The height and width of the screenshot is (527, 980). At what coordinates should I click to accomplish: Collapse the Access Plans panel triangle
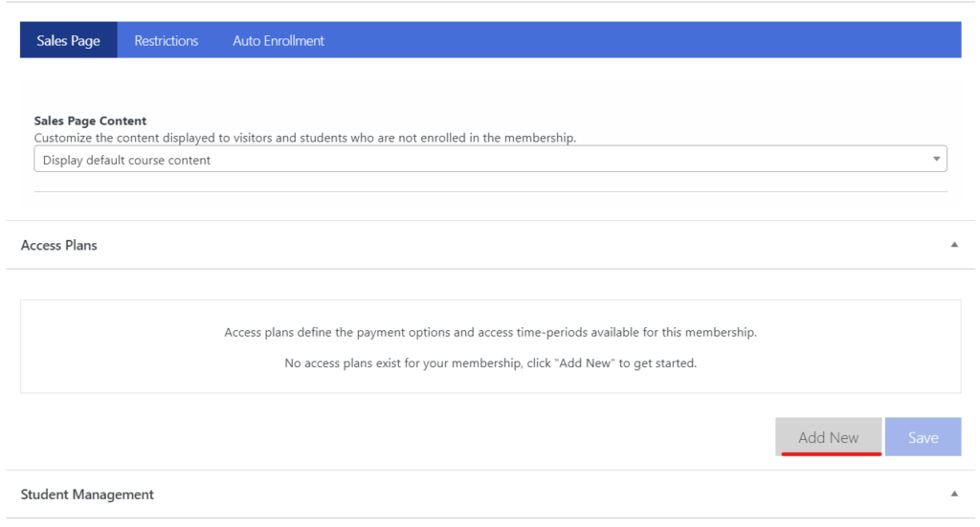954,245
